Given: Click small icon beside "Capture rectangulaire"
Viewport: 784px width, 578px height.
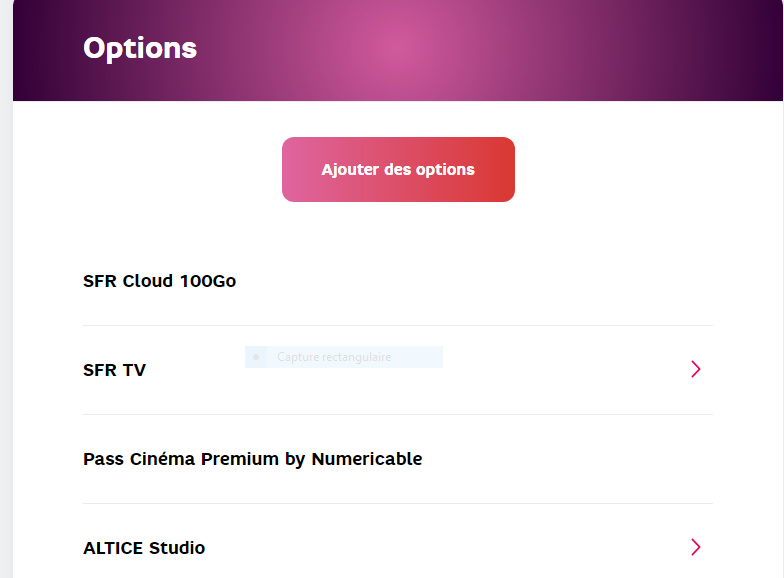Looking at the screenshot, I should coord(257,357).
